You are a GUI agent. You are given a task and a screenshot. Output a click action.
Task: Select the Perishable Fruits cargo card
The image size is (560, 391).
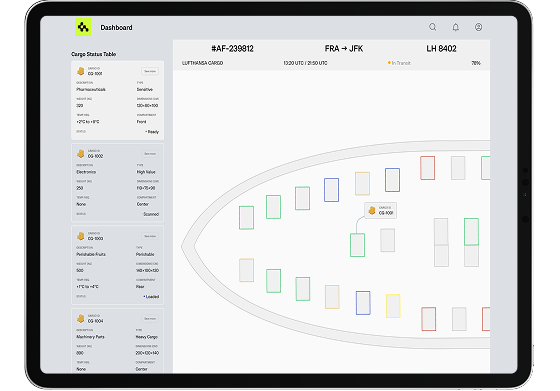(118, 265)
